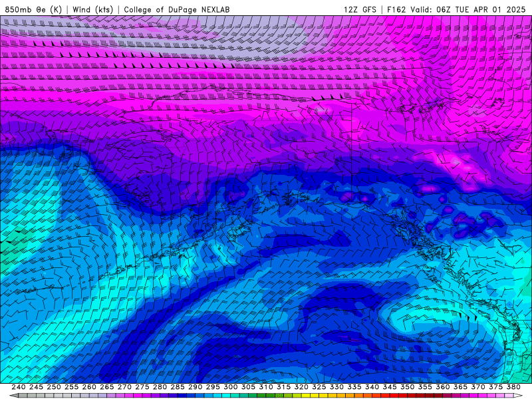Click the 335 value on the color scale
532x399 pixels.
[354, 387]
